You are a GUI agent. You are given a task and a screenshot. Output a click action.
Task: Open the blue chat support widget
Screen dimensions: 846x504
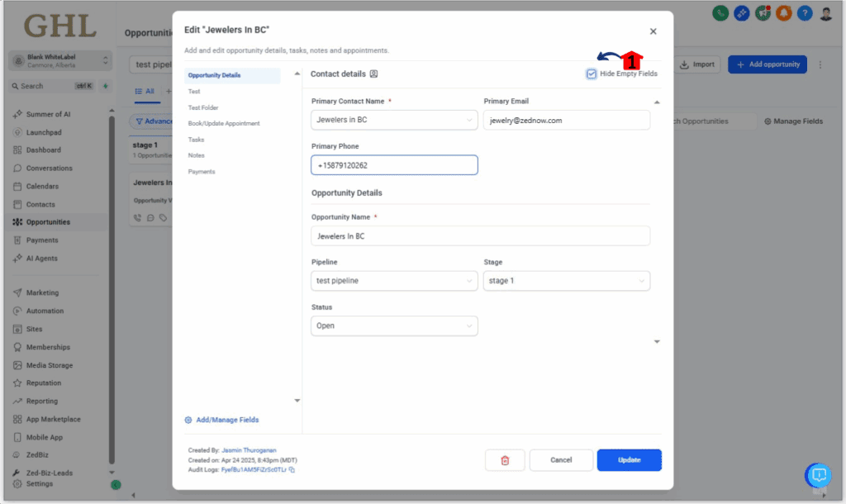[x=819, y=475]
